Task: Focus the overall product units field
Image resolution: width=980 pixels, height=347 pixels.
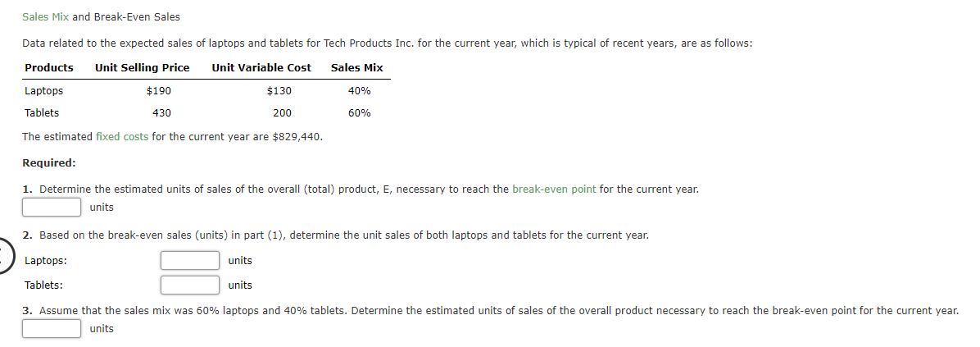Action: 52,207
